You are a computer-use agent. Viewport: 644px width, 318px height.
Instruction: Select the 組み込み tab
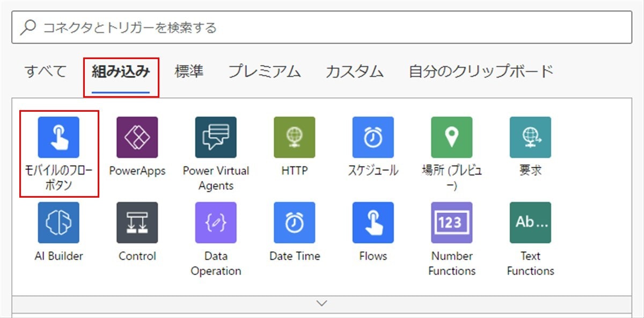tap(121, 71)
